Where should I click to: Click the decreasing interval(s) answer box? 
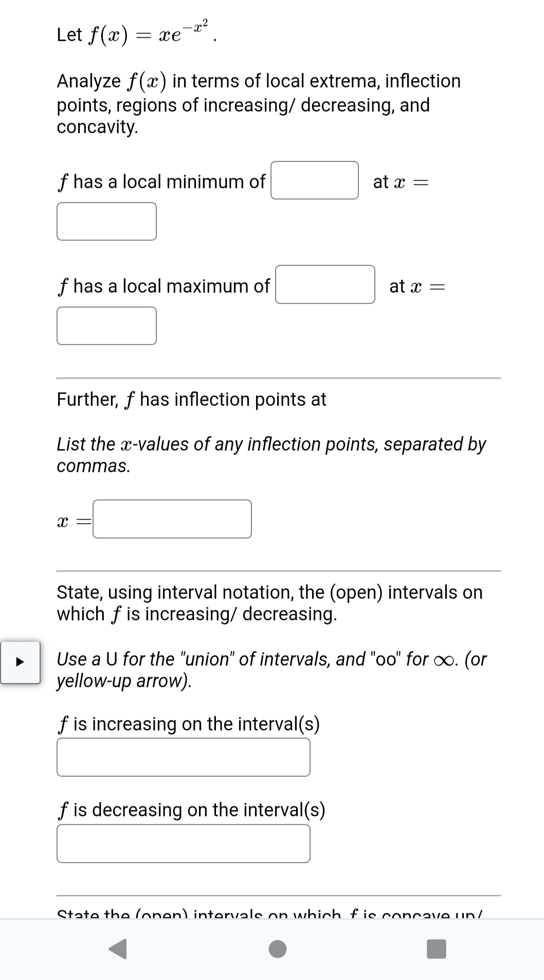click(x=182, y=843)
